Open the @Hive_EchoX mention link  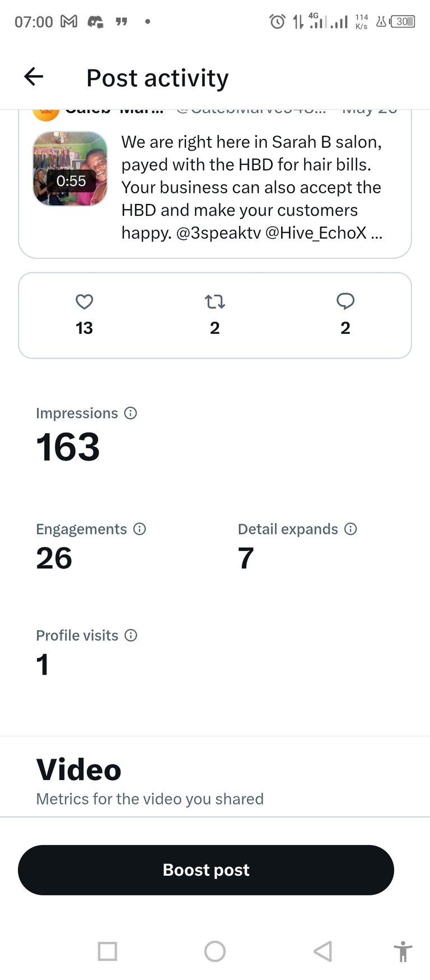click(x=316, y=233)
